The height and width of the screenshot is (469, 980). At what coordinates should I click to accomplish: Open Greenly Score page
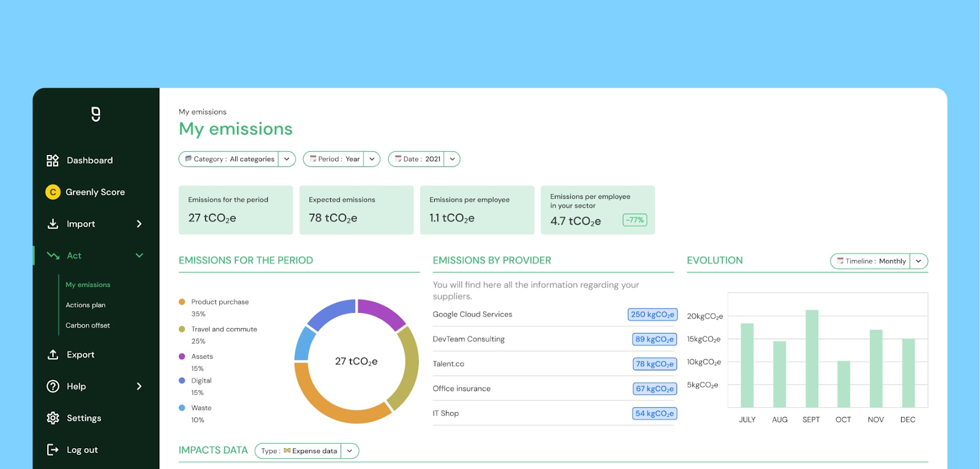point(95,192)
